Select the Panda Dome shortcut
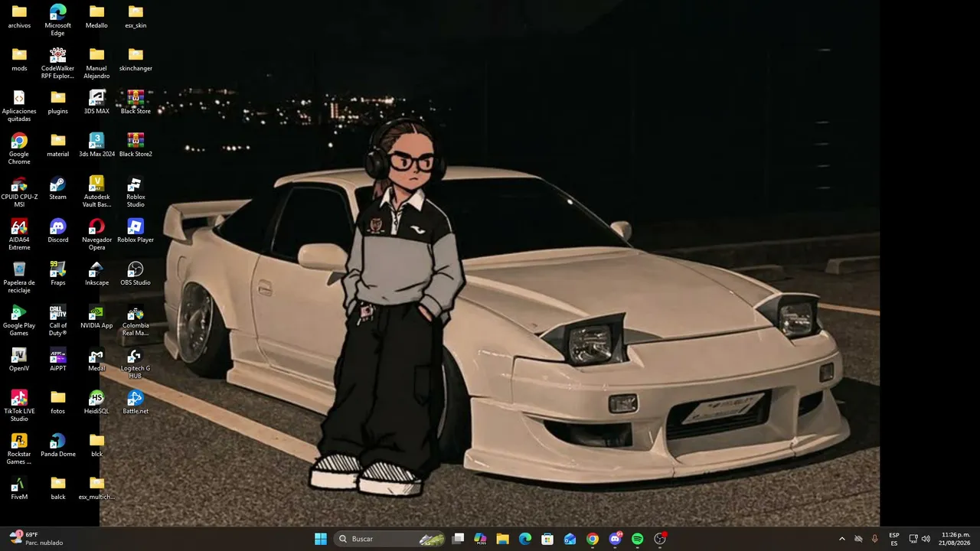The height and width of the screenshot is (551, 980). click(x=58, y=445)
